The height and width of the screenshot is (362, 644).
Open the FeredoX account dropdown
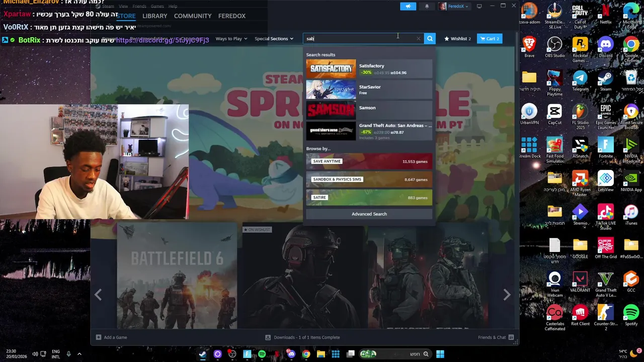coord(453,6)
